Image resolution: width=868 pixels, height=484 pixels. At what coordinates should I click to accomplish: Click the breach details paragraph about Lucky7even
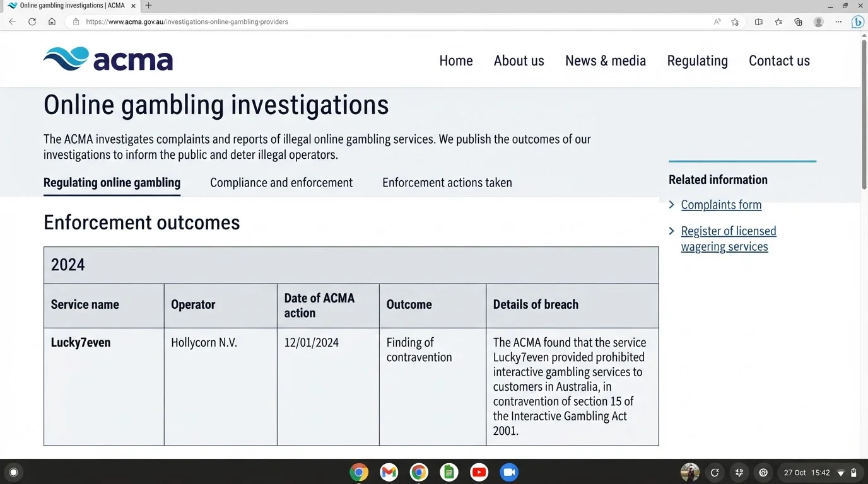[x=570, y=387]
